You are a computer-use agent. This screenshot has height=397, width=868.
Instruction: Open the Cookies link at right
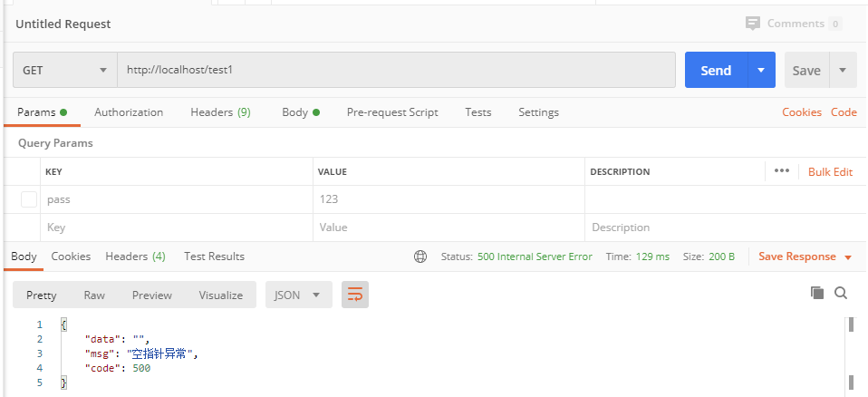pyautogui.click(x=802, y=112)
